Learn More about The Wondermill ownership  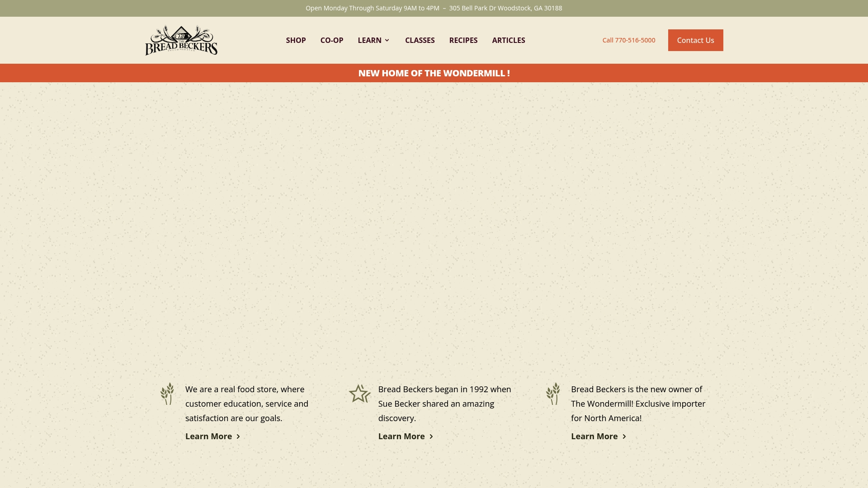pyautogui.click(x=599, y=436)
